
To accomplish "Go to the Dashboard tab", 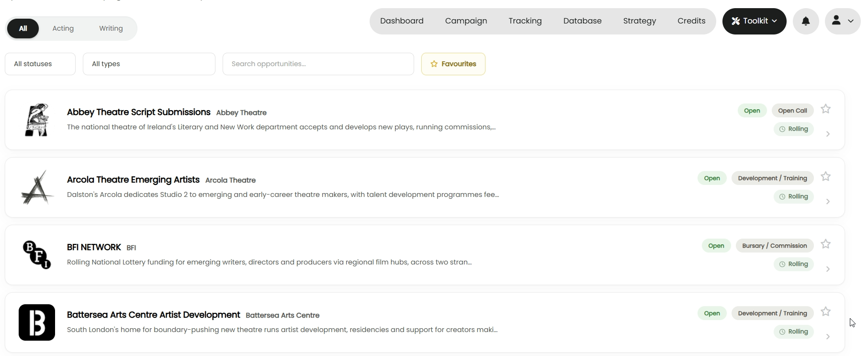I will (x=402, y=21).
